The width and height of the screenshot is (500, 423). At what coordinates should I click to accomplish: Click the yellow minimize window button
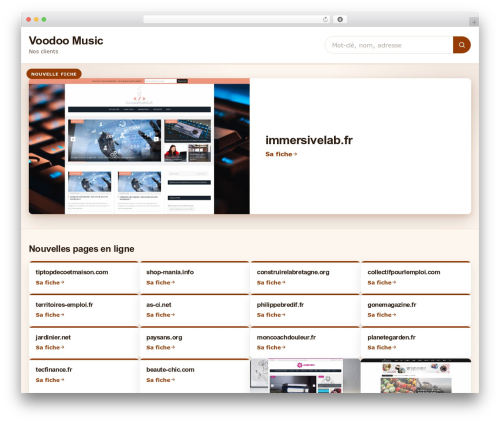coord(36,20)
